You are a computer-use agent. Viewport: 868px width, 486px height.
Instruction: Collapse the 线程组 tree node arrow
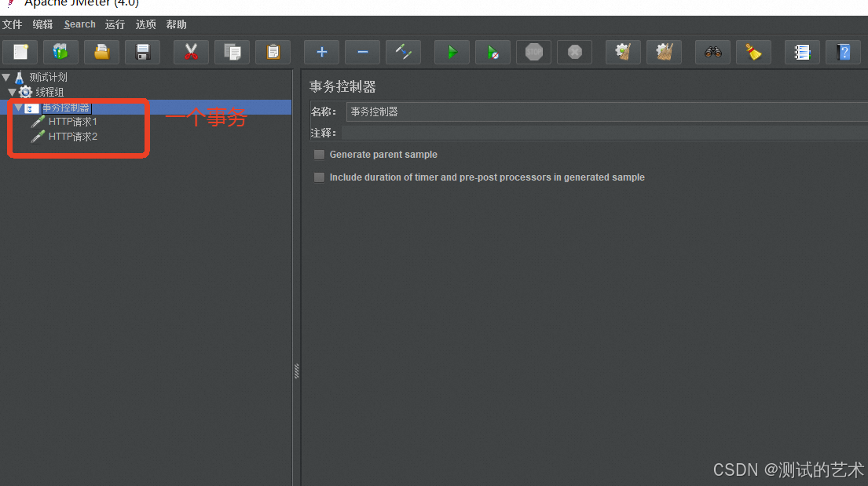[x=13, y=92]
